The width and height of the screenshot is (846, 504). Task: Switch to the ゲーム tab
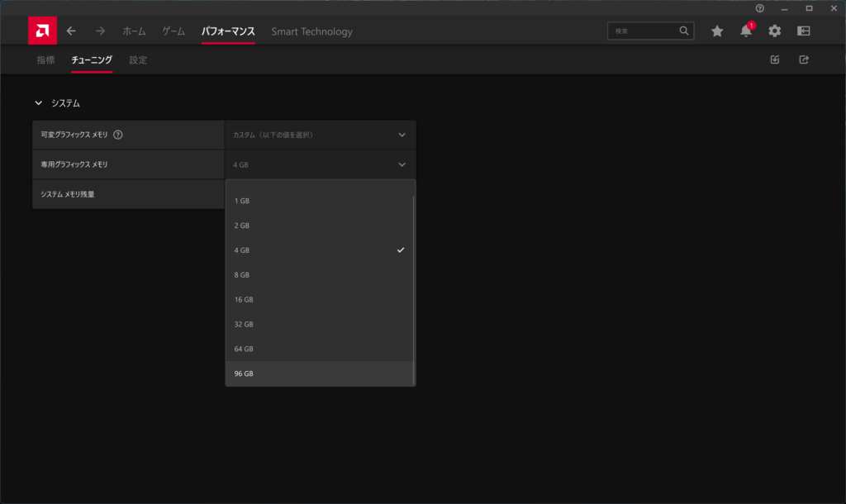[173, 31]
